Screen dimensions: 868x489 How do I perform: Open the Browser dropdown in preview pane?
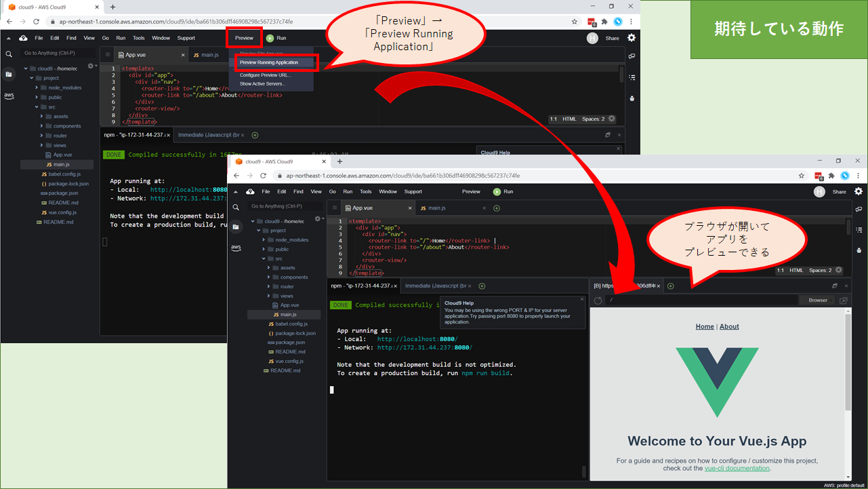coord(818,300)
